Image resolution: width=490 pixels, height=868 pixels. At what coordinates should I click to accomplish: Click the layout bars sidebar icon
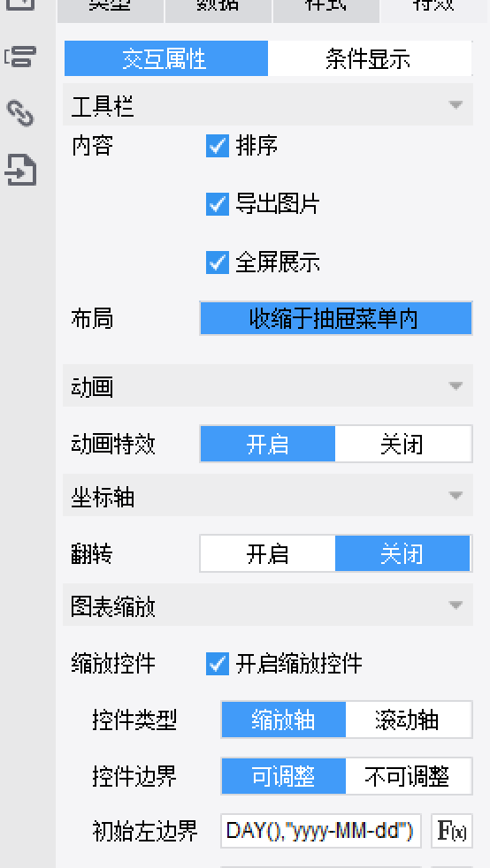pos(20,57)
